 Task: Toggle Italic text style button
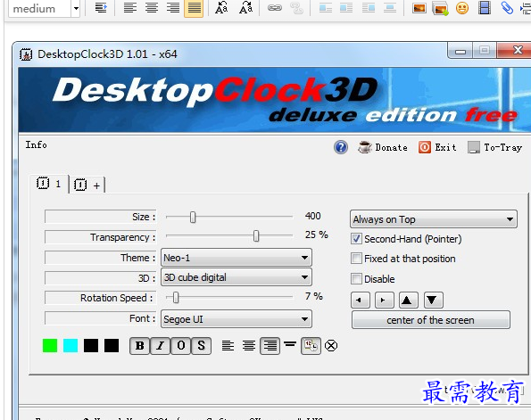[x=160, y=346]
